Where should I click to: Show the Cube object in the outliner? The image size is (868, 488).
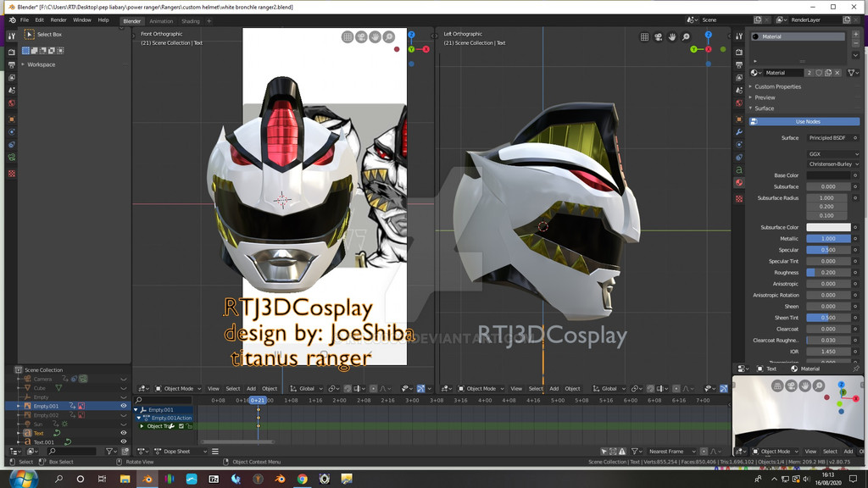pos(124,388)
